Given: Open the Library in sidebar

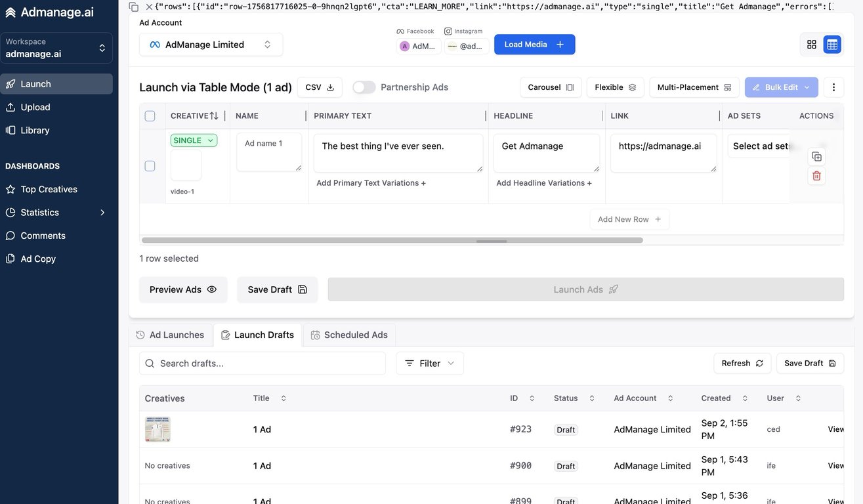Looking at the screenshot, I should point(56,130).
